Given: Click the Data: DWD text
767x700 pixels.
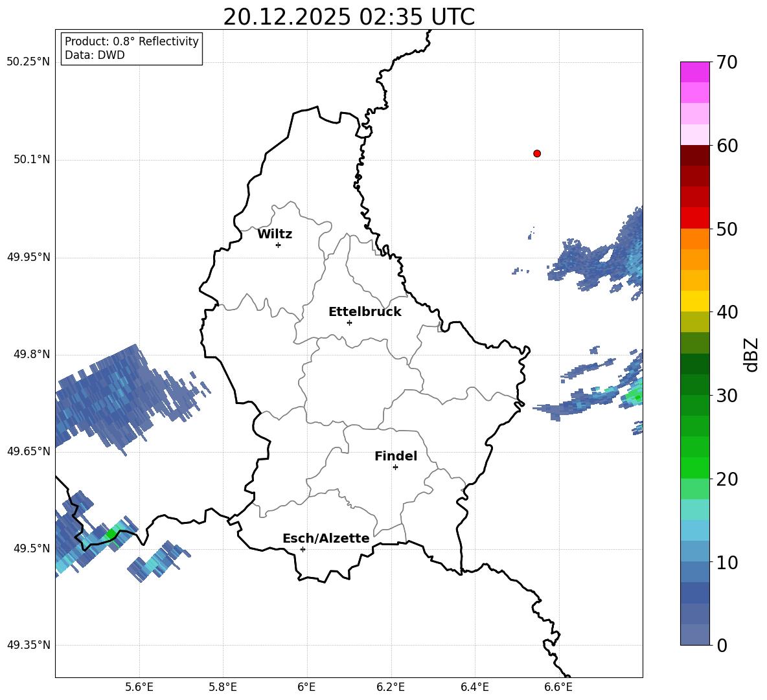Looking at the screenshot, I should pyautogui.click(x=95, y=55).
